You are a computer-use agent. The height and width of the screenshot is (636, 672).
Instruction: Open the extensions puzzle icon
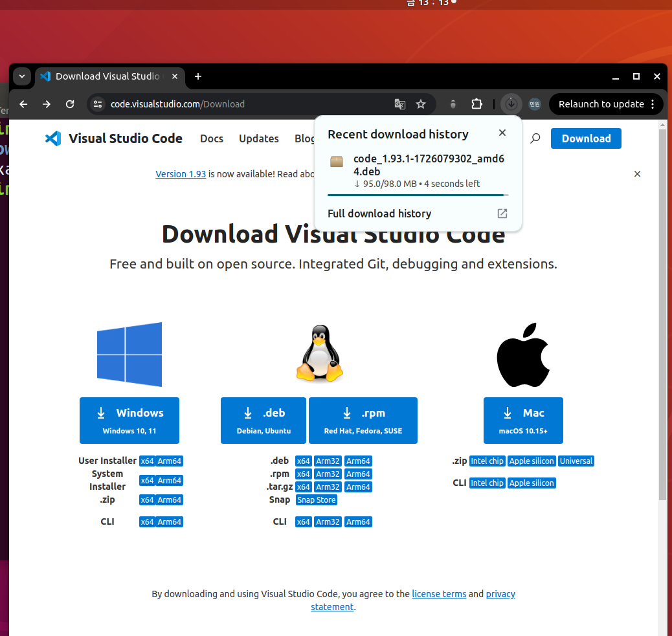(476, 104)
